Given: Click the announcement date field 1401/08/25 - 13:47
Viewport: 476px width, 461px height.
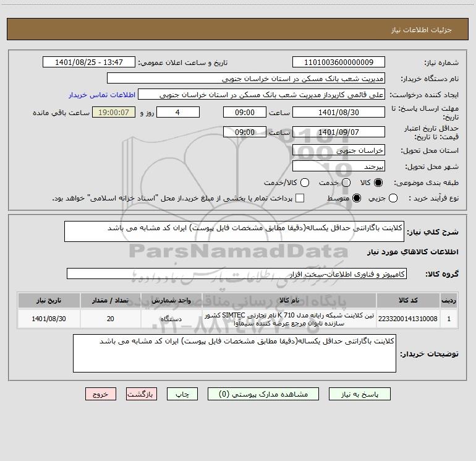Looking at the screenshot, I should [89, 62].
